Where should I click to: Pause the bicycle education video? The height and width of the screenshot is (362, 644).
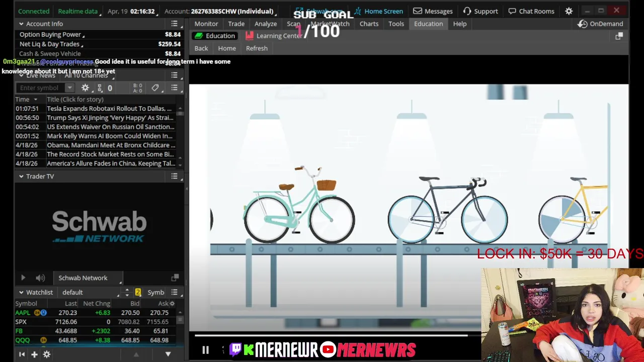coord(205,350)
